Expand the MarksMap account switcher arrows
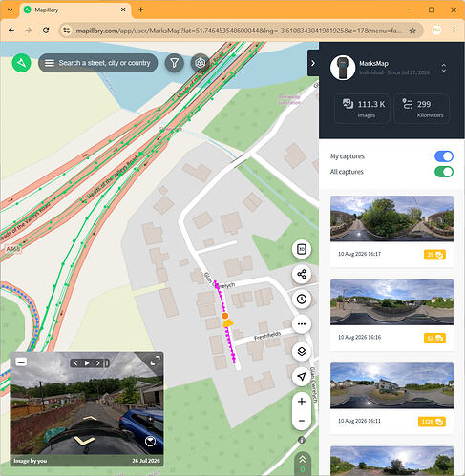Viewport: 465px width, 476px height. click(x=444, y=68)
